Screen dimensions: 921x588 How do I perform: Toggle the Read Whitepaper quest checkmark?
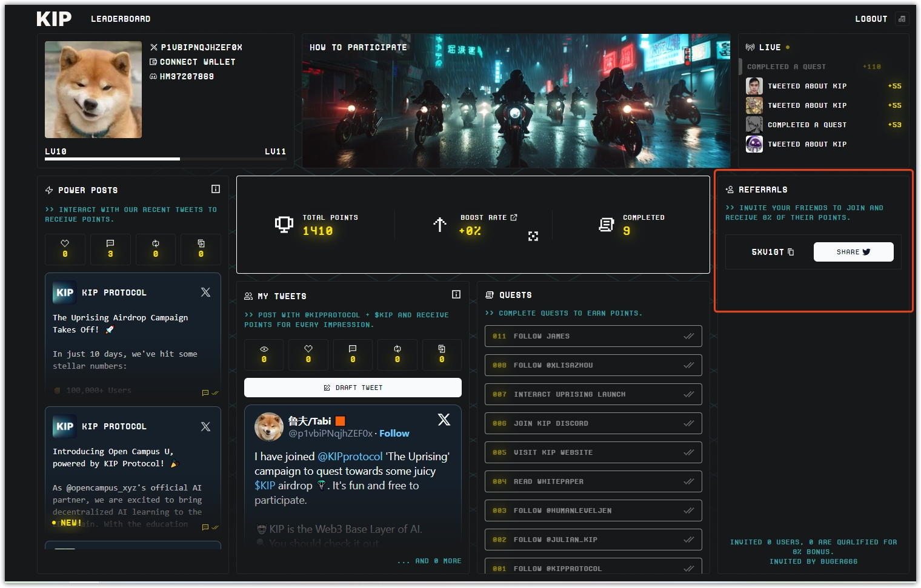688,481
